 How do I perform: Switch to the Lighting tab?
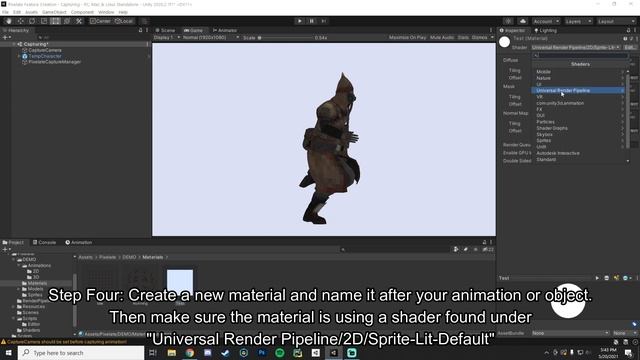tap(545, 30)
